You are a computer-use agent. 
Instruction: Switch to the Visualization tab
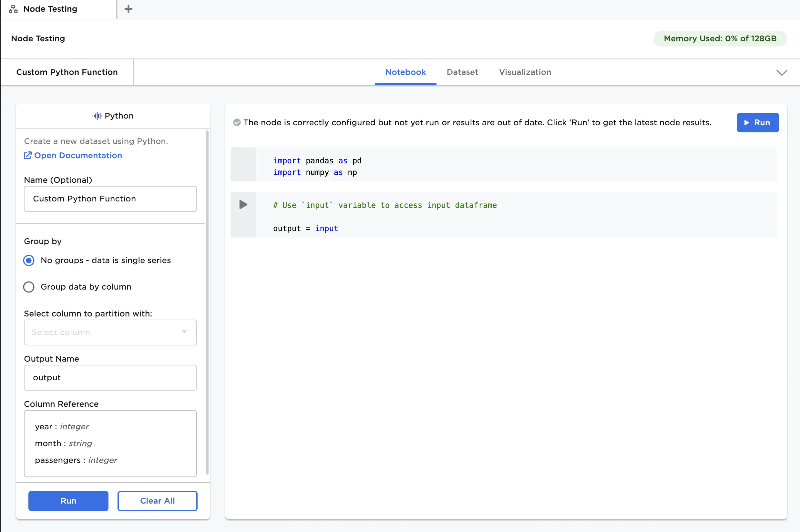pyautogui.click(x=525, y=72)
